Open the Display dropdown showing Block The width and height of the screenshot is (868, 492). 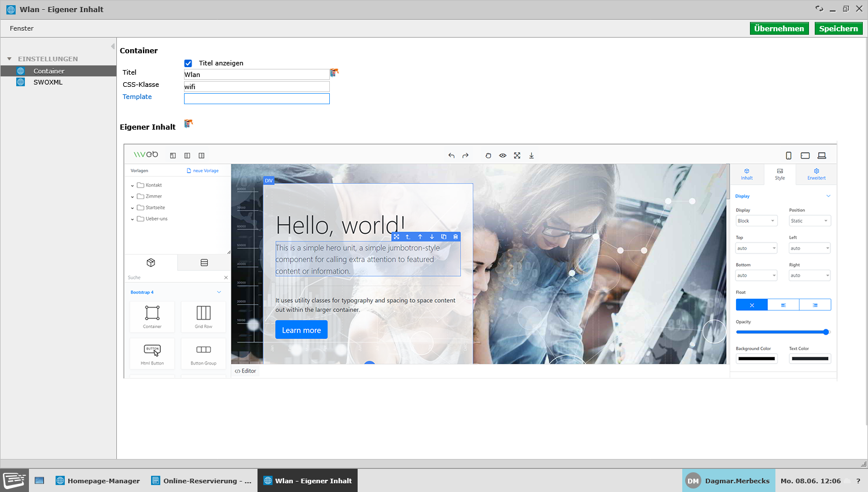point(756,221)
